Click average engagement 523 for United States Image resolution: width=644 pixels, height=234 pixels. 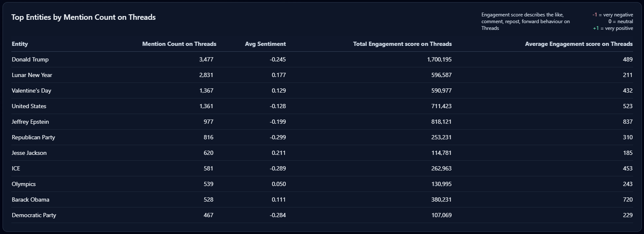point(628,106)
